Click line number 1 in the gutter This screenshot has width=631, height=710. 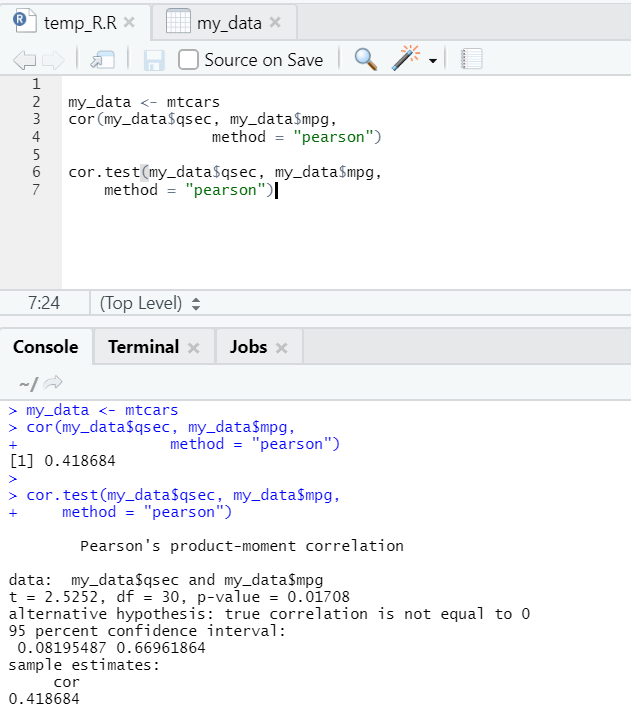[36, 84]
